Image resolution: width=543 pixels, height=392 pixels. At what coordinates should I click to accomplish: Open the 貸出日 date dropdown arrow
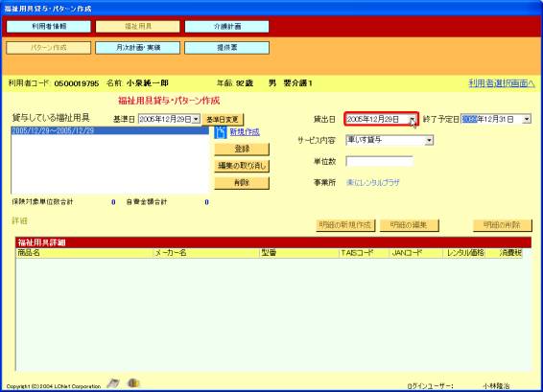pyautogui.click(x=413, y=119)
